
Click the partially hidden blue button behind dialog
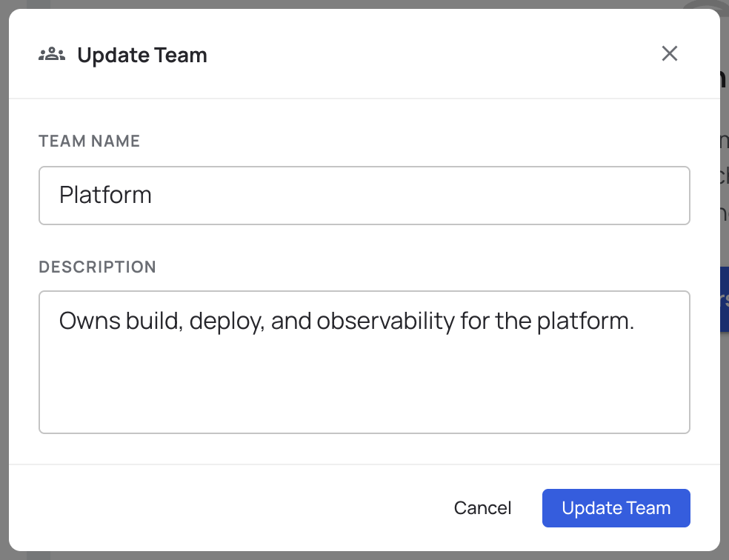pos(725,299)
